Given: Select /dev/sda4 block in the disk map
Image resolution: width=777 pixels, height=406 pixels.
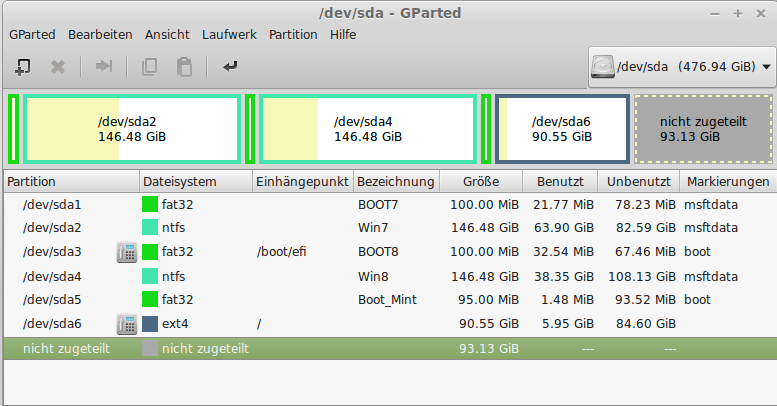Looking at the screenshot, I should point(368,129).
